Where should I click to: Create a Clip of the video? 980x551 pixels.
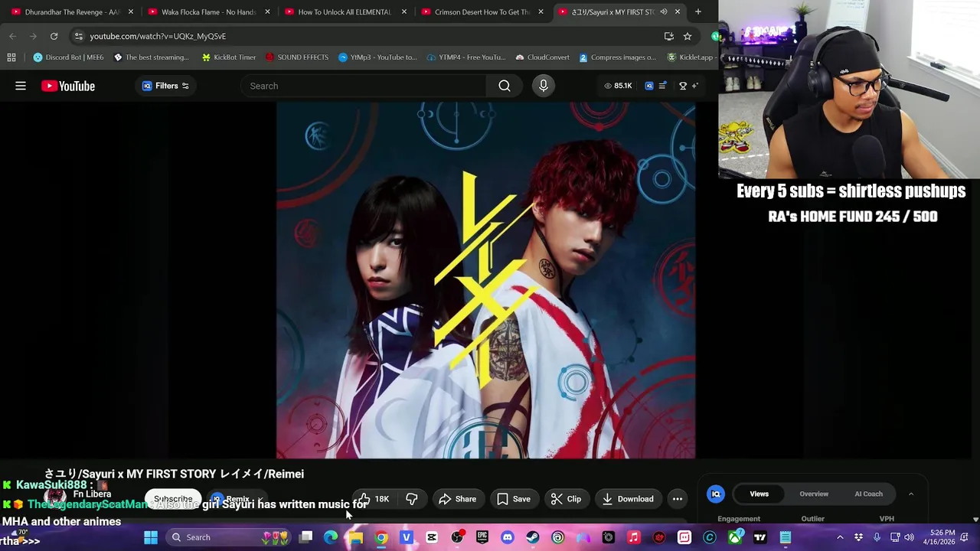click(567, 499)
